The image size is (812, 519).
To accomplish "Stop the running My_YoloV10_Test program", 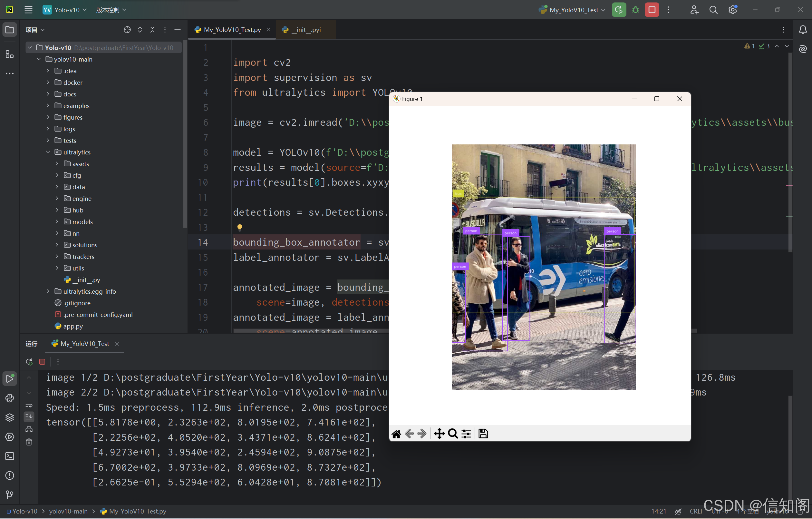I will click(652, 10).
